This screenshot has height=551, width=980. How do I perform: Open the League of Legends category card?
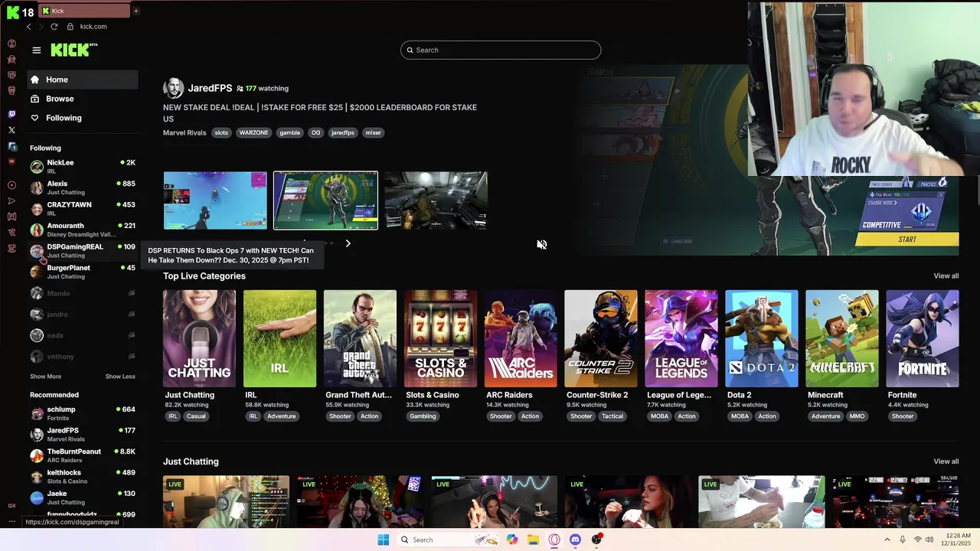681,338
